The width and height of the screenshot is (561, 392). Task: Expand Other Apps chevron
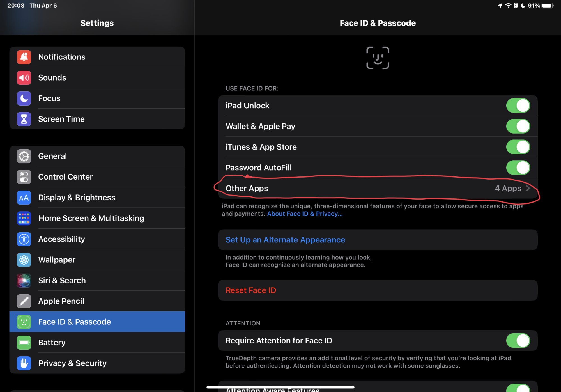click(x=528, y=188)
